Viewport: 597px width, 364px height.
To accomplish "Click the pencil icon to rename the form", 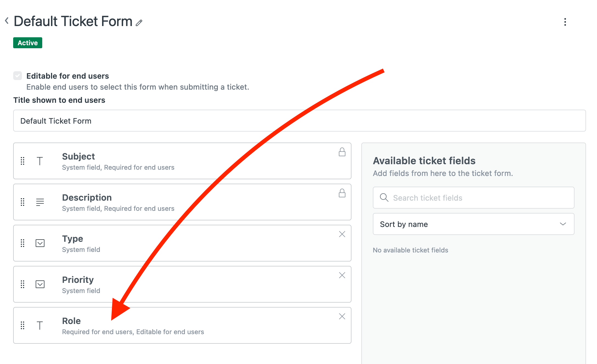I will tap(139, 22).
